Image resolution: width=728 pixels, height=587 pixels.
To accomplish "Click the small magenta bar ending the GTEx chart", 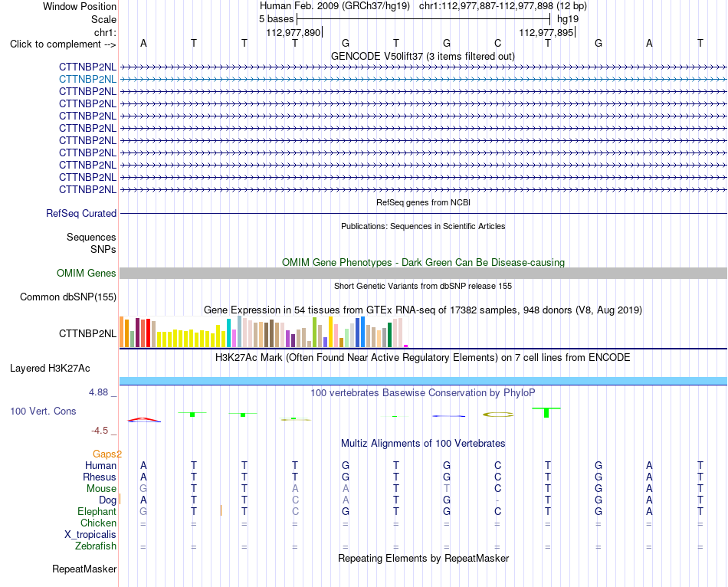I will click(406, 346).
